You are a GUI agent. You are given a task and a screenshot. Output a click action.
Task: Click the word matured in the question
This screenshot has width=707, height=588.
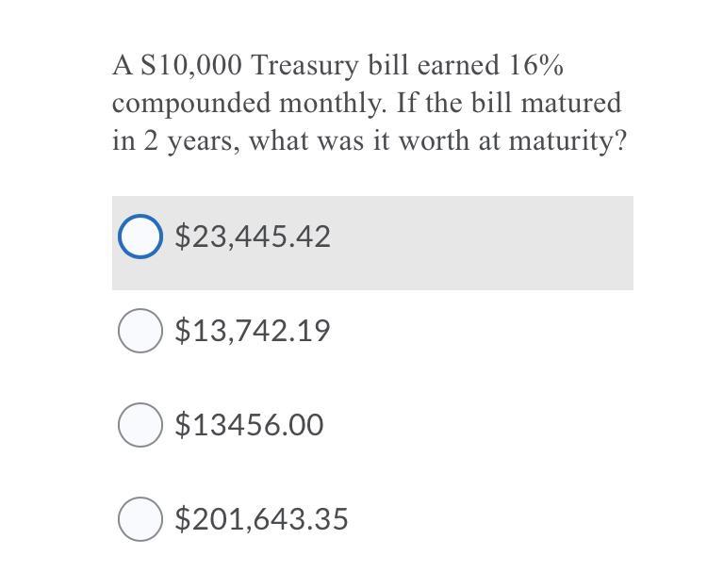(x=571, y=103)
